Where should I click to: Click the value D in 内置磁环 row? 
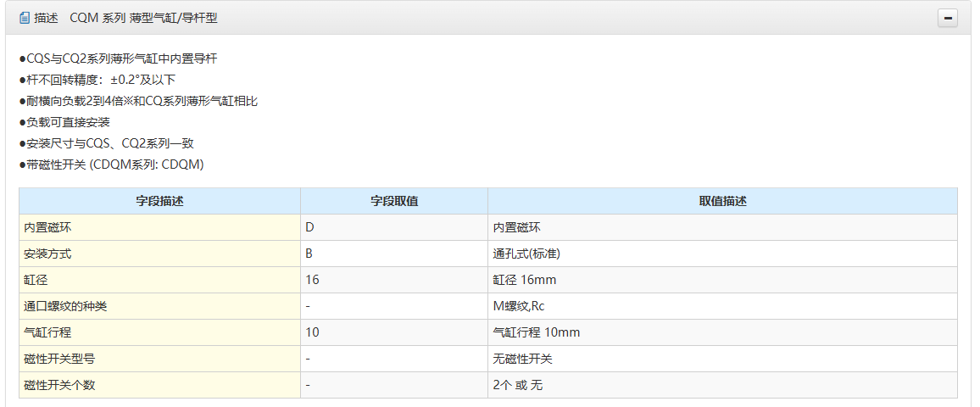pyautogui.click(x=310, y=227)
